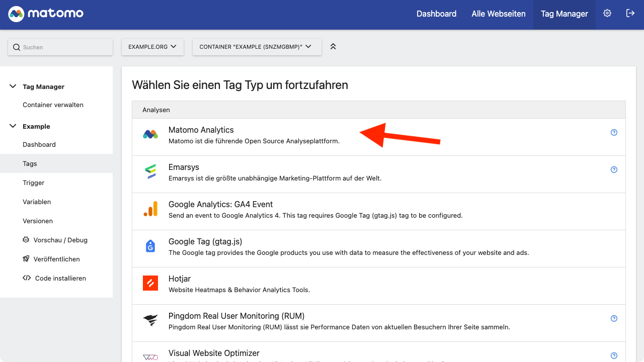Click the Visual Website Optimizer icon
Image resolution: width=644 pixels, height=362 pixels.
click(150, 357)
